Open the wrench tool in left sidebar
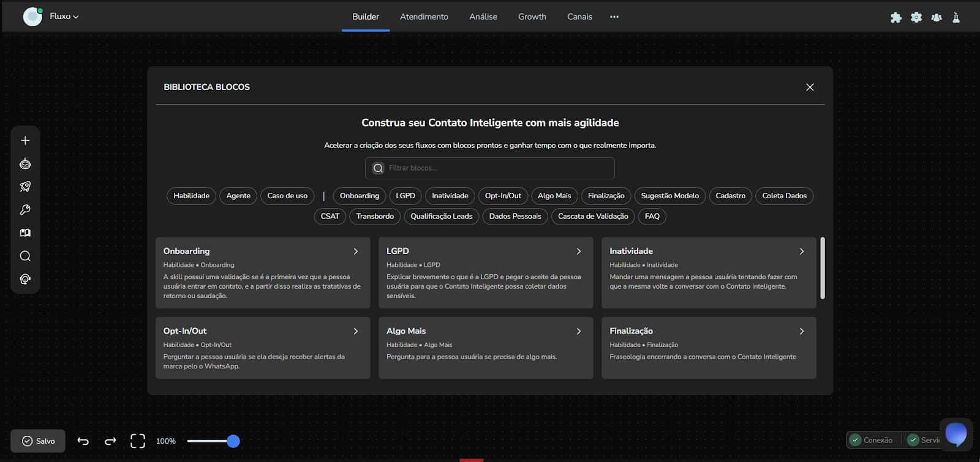This screenshot has height=462, width=980. click(25, 210)
